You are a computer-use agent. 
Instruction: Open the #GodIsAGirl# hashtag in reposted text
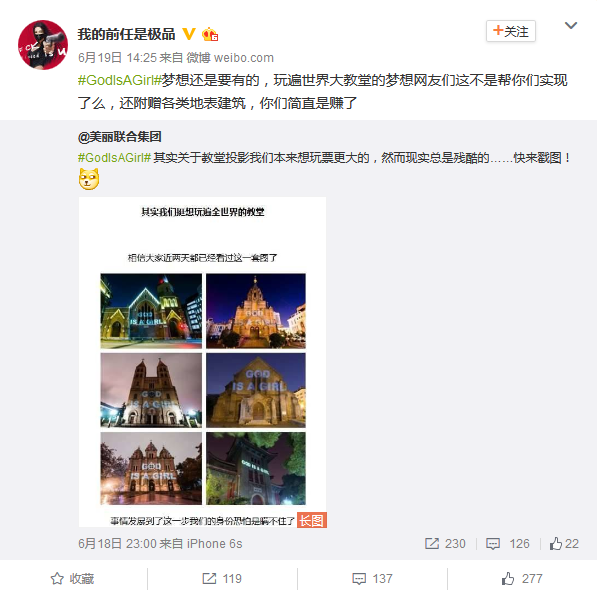(x=114, y=158)
